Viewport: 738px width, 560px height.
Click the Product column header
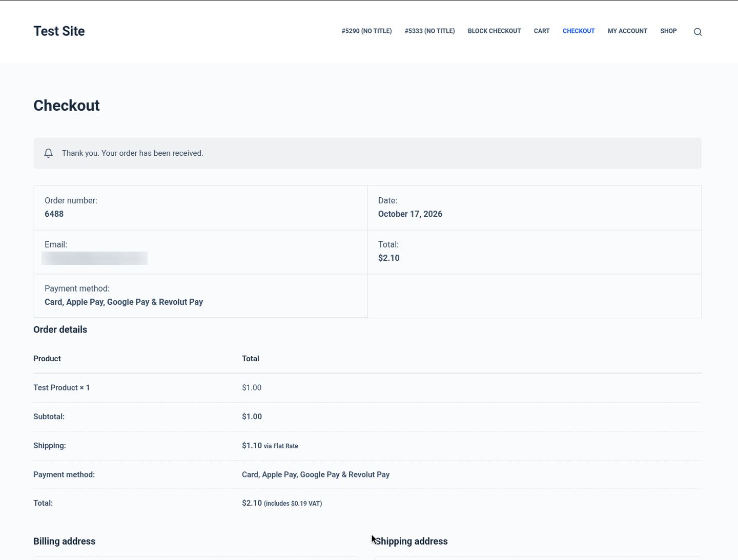47,359
